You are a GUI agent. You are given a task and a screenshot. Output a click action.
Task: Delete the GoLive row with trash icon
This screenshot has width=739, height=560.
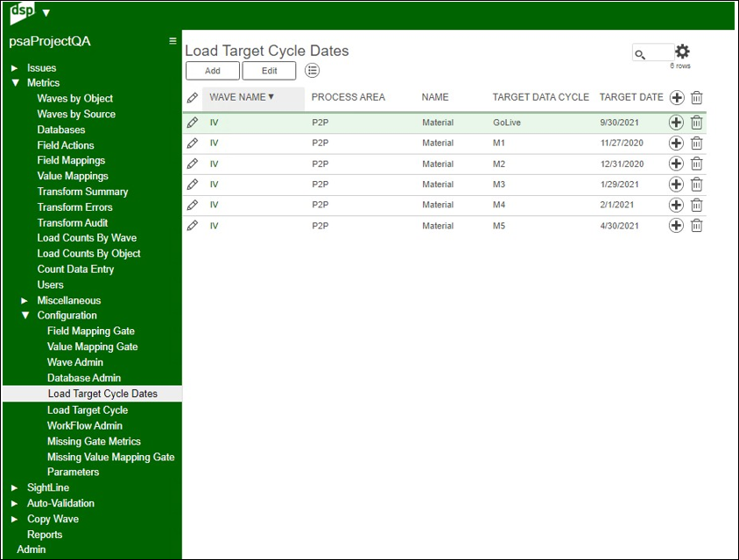[x=696, y=122]
